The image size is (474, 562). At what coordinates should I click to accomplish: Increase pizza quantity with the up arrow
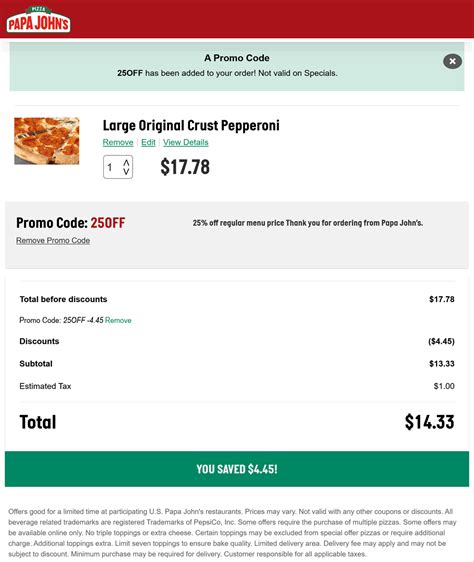click(126, 163)
